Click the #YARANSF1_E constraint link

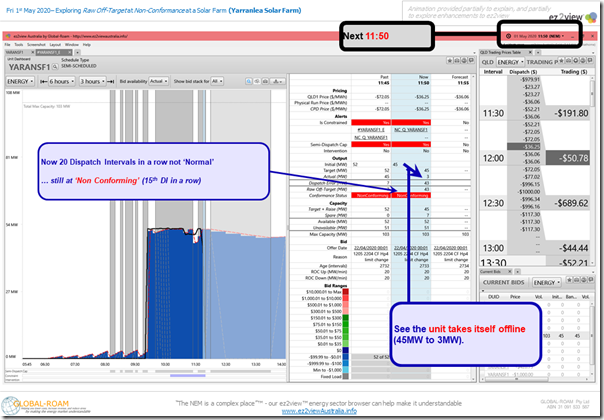[371, 130]
